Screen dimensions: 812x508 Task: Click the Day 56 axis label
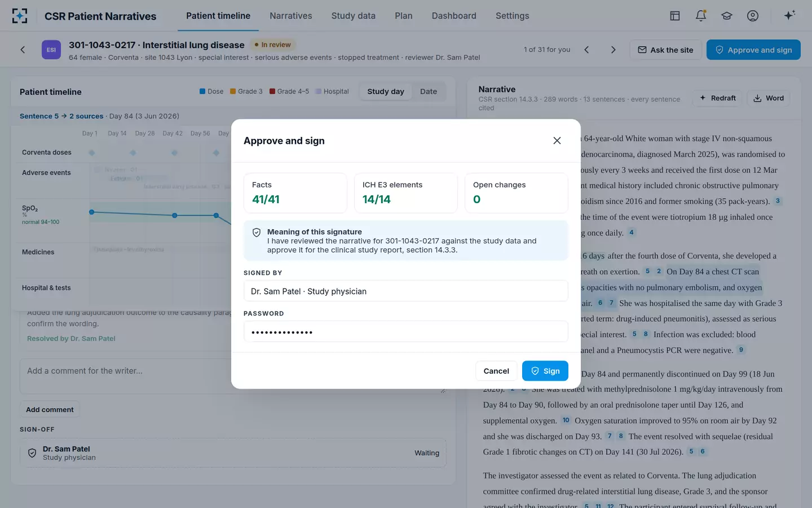point(200,134)
